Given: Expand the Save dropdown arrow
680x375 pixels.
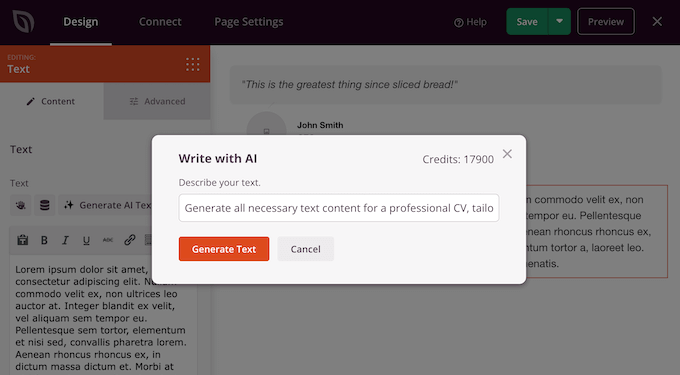Looking at the screenshot, I should tap(559, 21).
